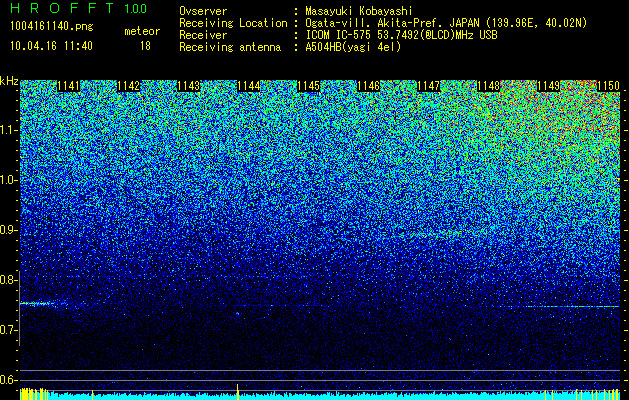Click the 1.1 kHz axis label
629x400 pixels.
[x=9, y=130]
